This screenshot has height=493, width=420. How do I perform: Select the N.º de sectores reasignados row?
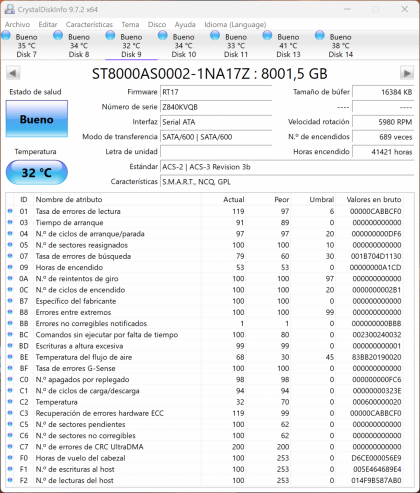coord(204,245)
